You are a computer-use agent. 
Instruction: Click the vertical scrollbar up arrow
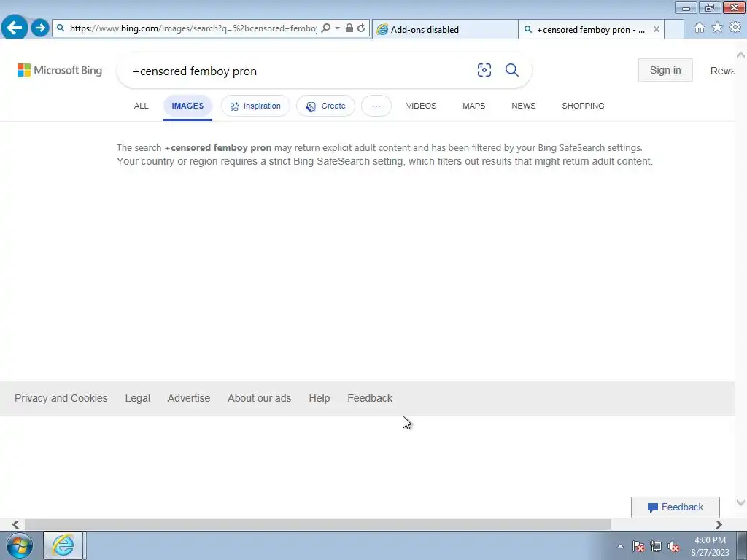click(741, 55)
